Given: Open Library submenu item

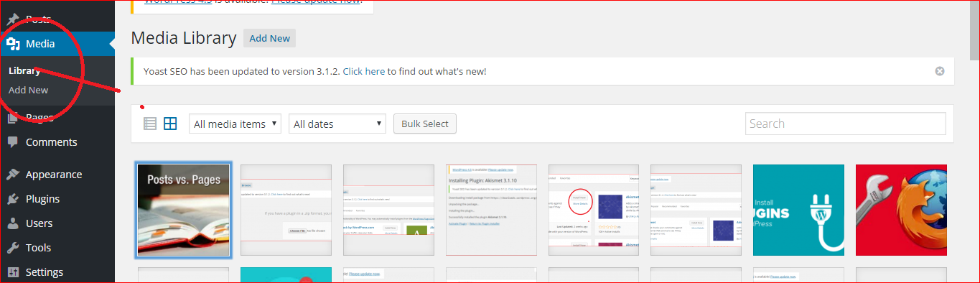Looking at the screenshot, I should pos(24,71).
